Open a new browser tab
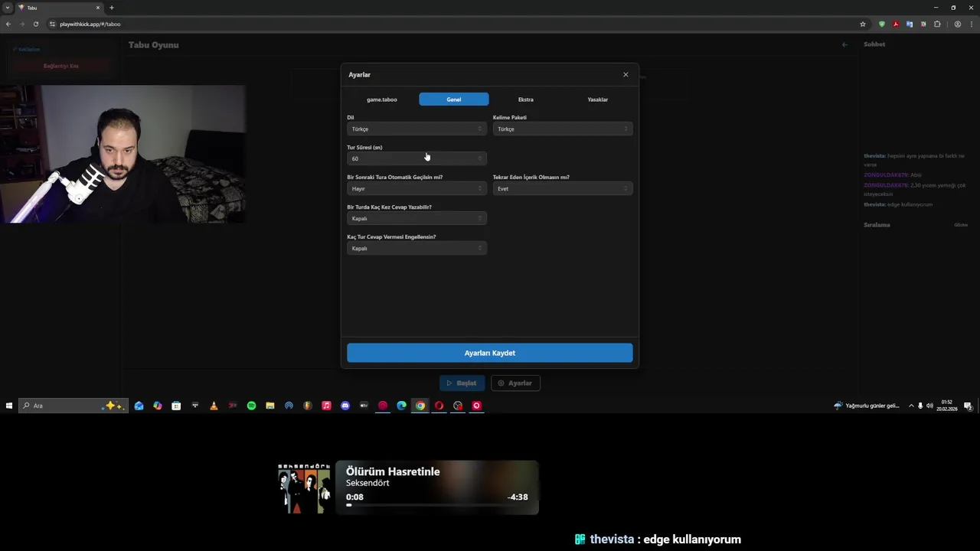 [x=112, y=8]
